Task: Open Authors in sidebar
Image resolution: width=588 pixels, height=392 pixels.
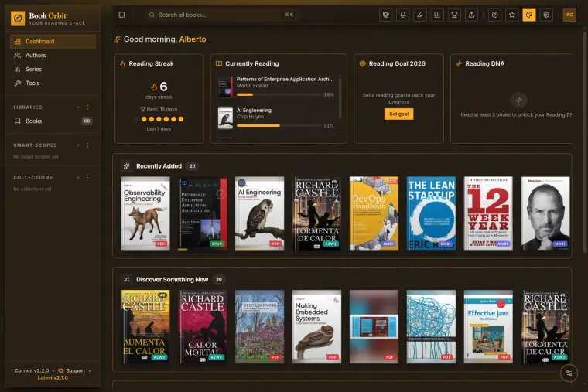Action: coord(53,56)
